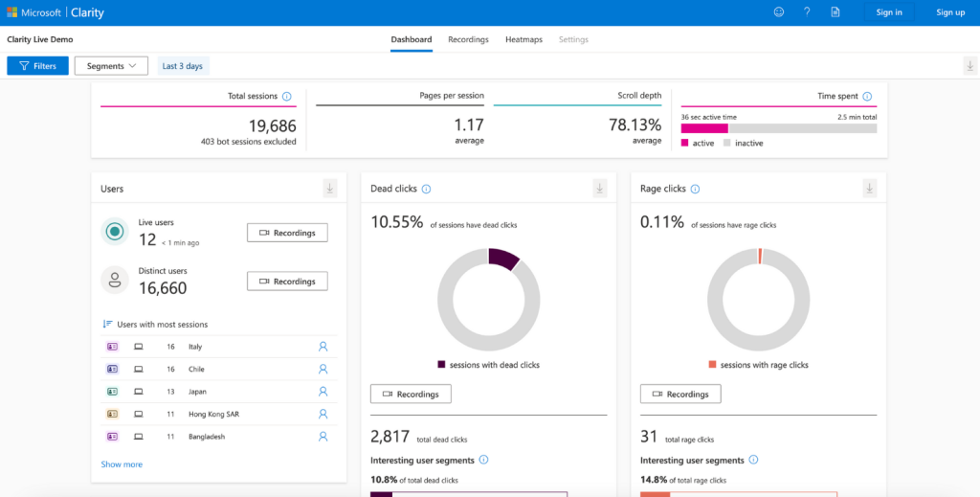The height and width of the screenshot is (497, 980).
Task: Click info icon next to Rage clicks
Action: 696,190
